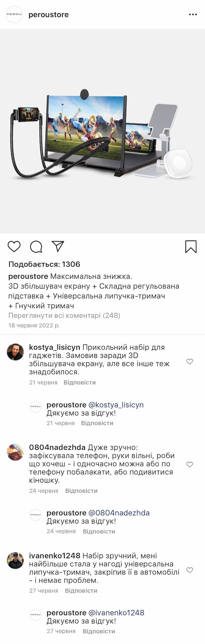
Task: Like kostya_lisicyn's comment
Action: [190, 361]
